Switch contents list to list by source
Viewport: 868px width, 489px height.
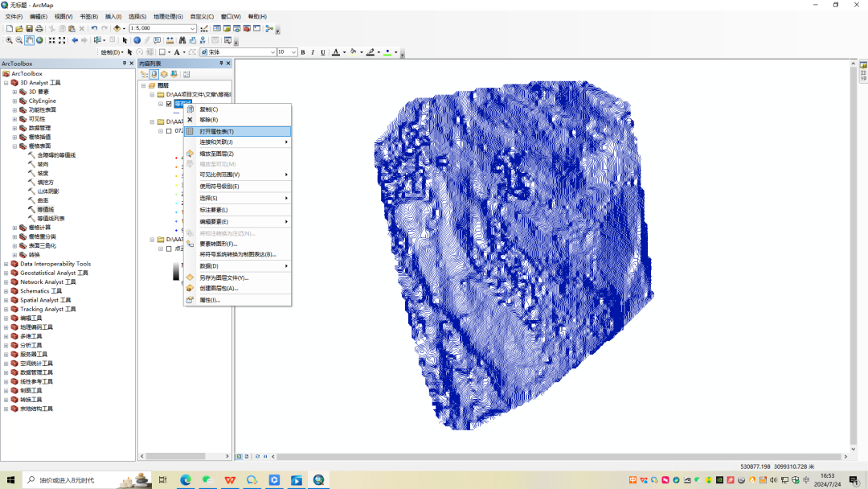coord(154,74)
